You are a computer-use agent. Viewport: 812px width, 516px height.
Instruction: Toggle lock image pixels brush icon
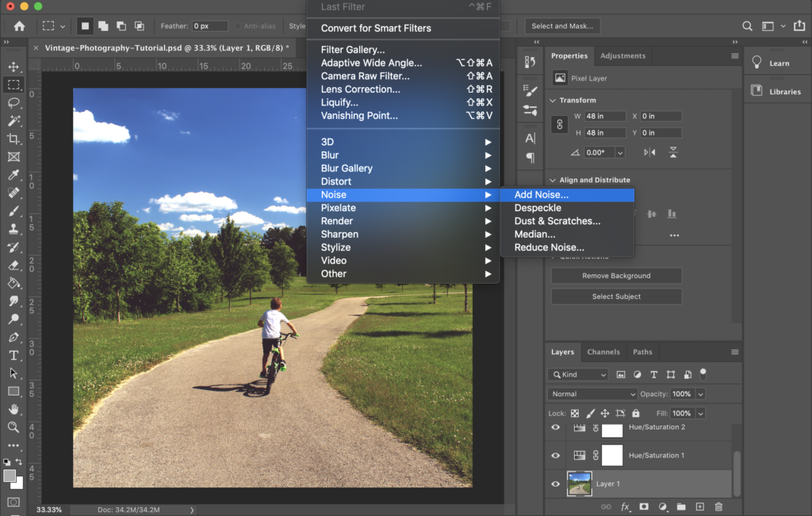pyautogui.click(x=590, y=414)
